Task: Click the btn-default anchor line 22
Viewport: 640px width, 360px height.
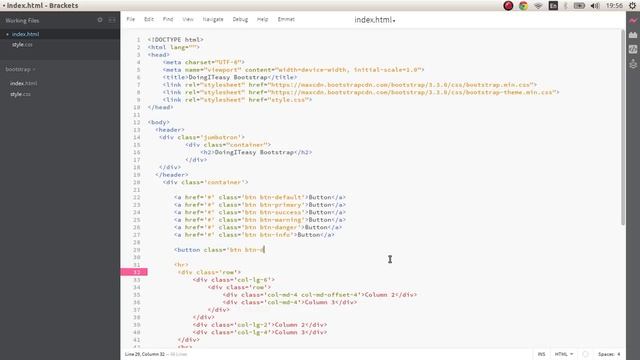Action: coord(260,197)
